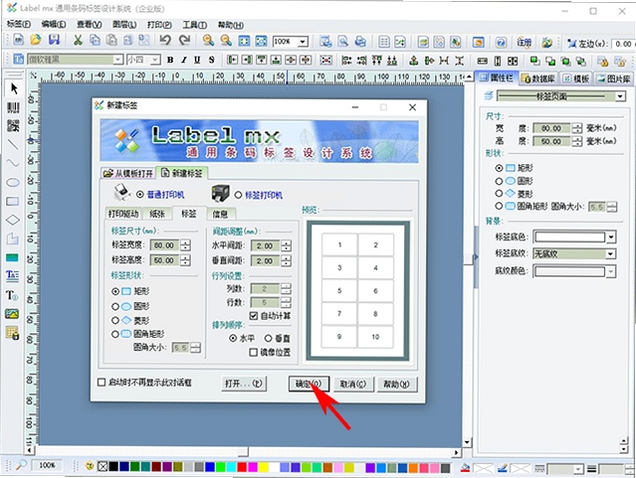Image resolution: width=636 pixels, height=478 pixels.
Task: Select 圆角矩形 shape in the dialog
Action: (x=116, y=334)
